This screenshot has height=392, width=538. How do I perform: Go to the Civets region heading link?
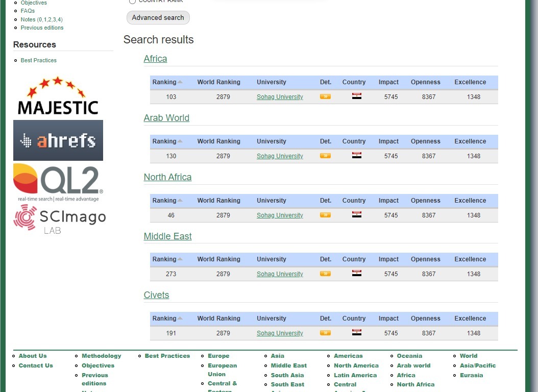tap(156, 295)
